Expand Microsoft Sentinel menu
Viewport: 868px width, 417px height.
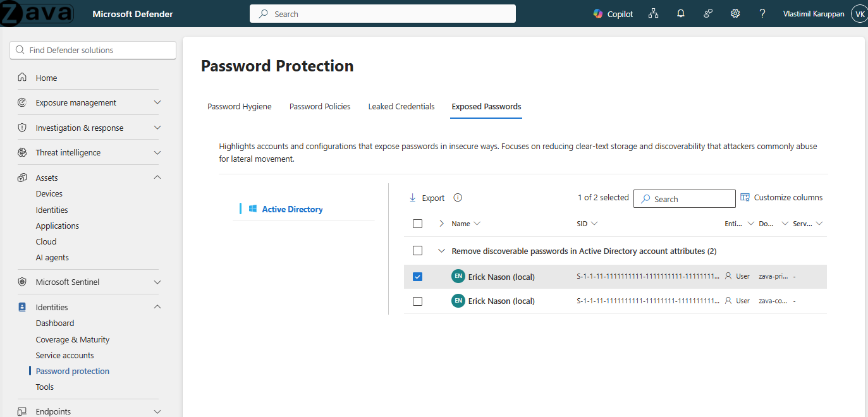[x=157, y=282]
